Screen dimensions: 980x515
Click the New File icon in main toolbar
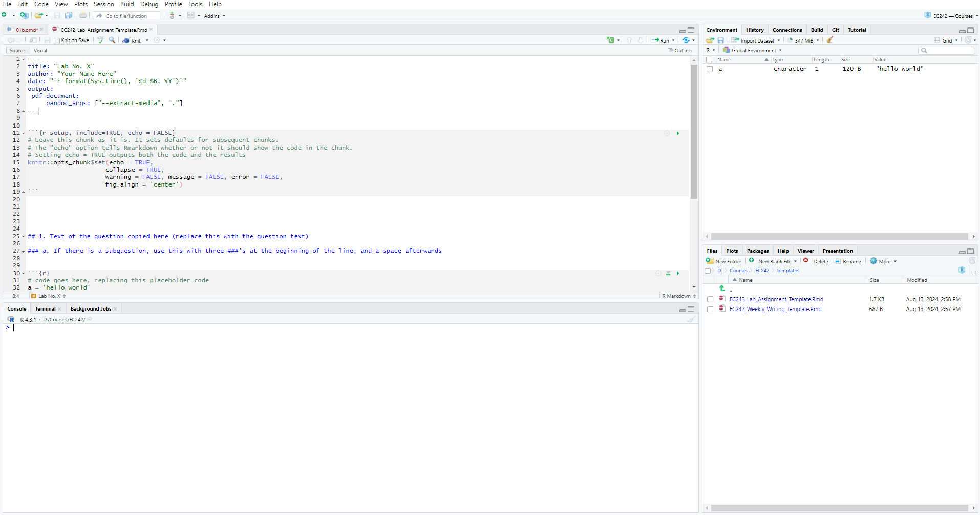[5, 15]
